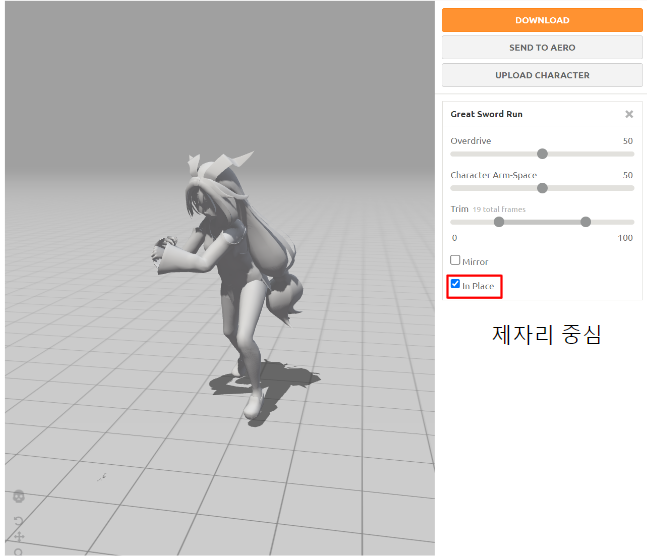This screenshot has height=556, width=647.
Task: Click the "Great Sword Run" title text
Action: [486, 114]
